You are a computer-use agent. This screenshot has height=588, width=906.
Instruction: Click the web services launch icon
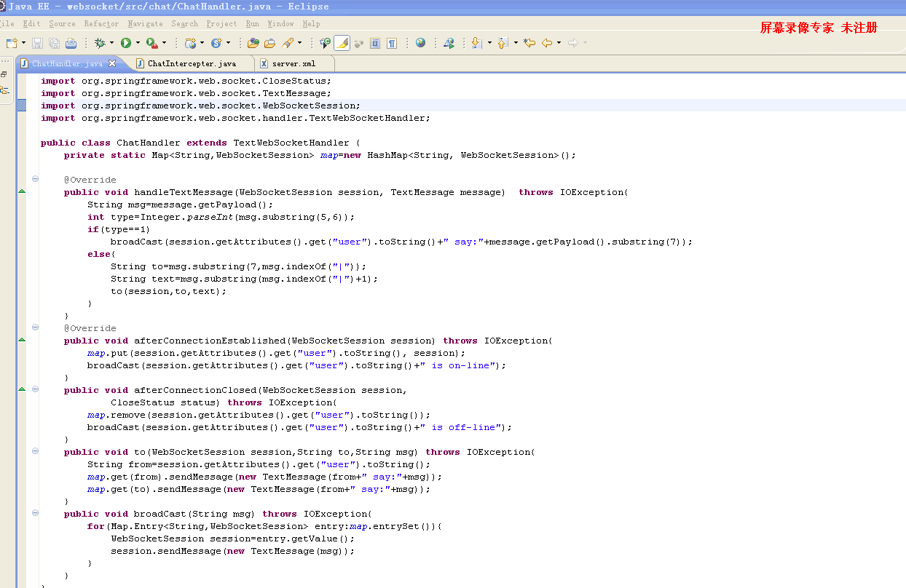(449, 43)
